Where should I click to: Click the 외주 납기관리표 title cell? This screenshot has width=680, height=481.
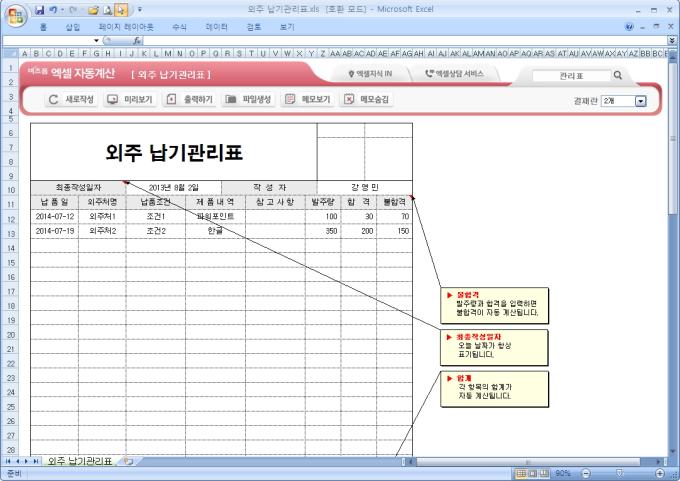(x=174, y=152)
